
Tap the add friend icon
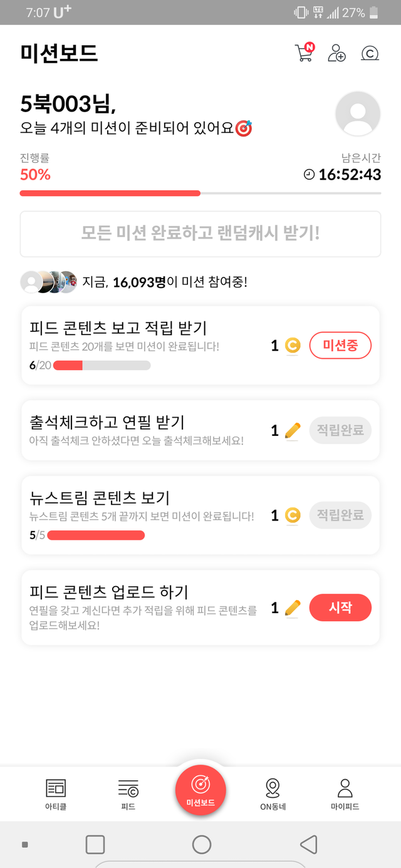pos(336,53)
